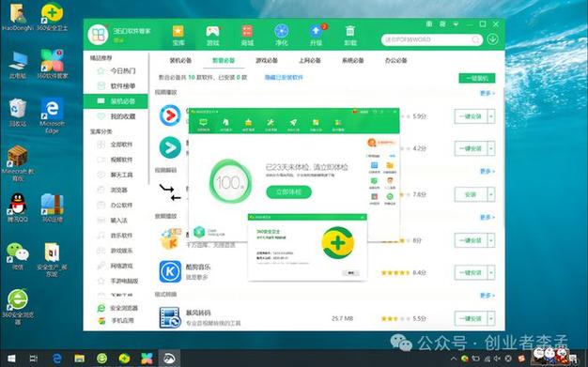The image size is (588, 367).
Task: Click the Edge icon on the taskbar
Action: [56, 359]
